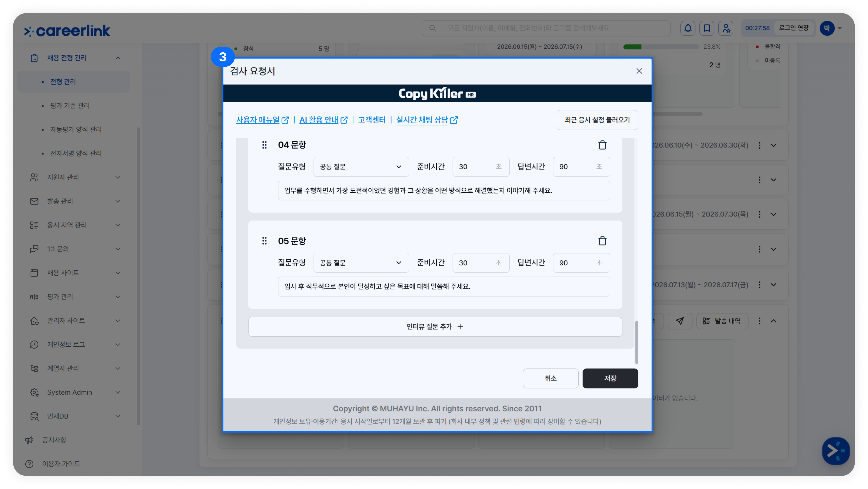Delete question 04 with its trash icon
The image size is (868, 489).
[602, 145]
